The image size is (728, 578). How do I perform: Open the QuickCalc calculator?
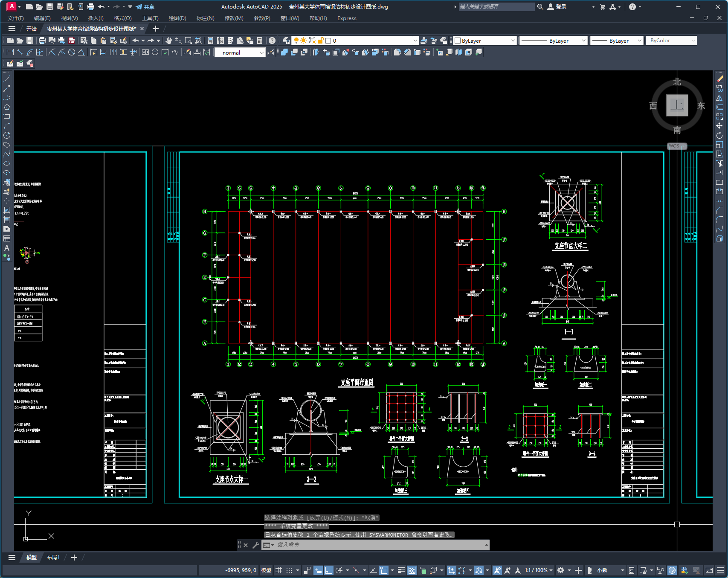(x=260, y=41)
